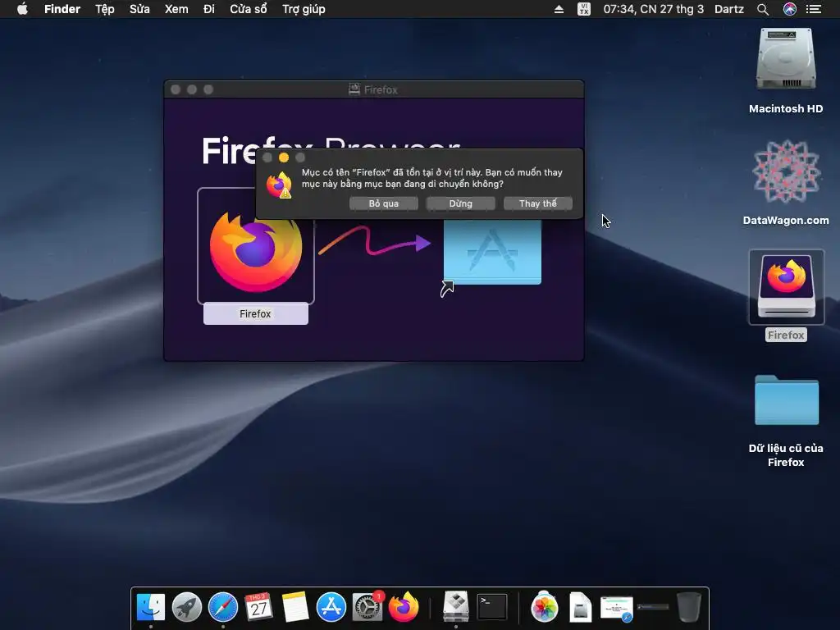The width and height of the screenshot is (840, 630).
Task: Open the input source menu icon
Action: [x=584, y=9]
